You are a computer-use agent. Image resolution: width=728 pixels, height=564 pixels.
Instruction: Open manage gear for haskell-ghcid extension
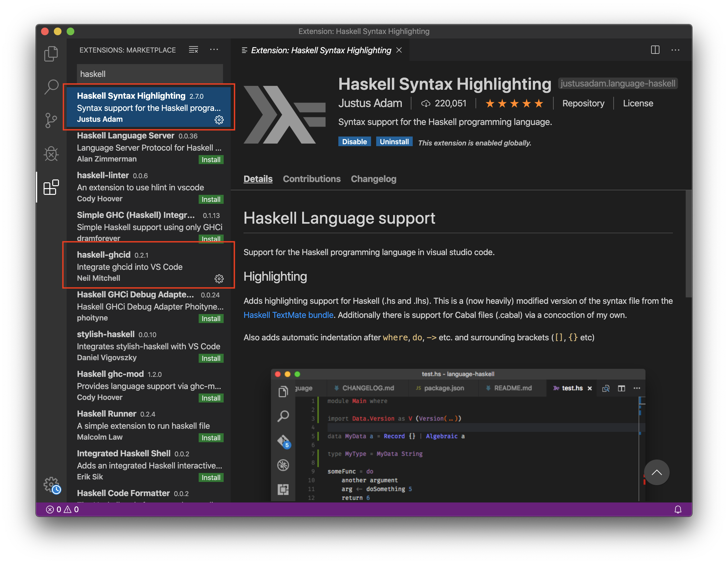pyautogui.click(x=219, y=279)
